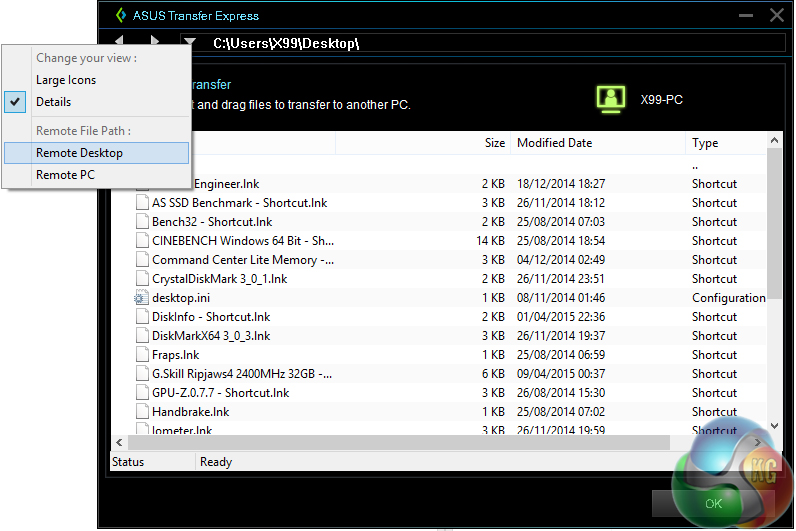Screen dimensions: 796x531
Task: Click horizontal scrollbar right arrow
Action: click(x=757, y=443)
